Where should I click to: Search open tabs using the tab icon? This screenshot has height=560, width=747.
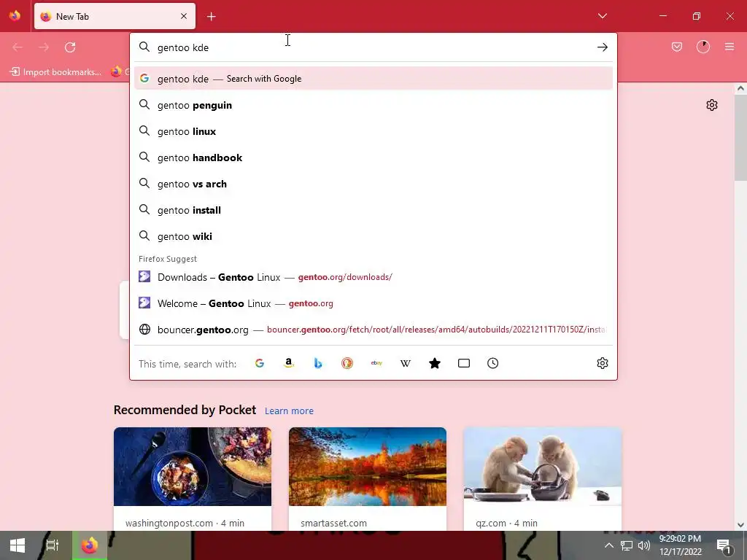tap(463, 363)
